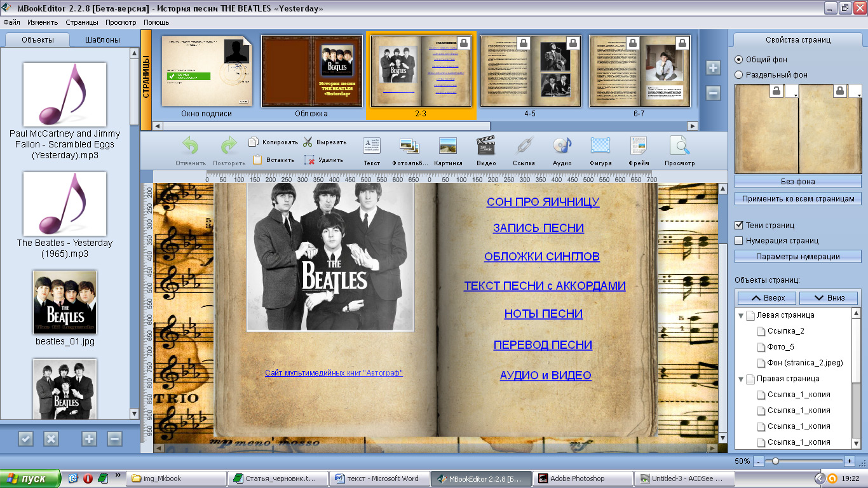Insert a text block with Текст tool
Screen dimensions: 868x488
coord(372,146)
